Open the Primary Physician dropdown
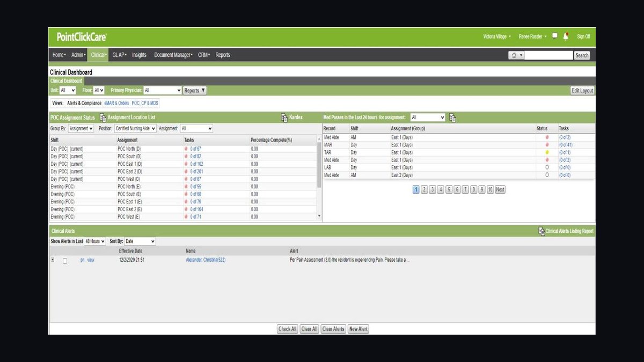This screenshot has height=362, width=644. pos(163,91)
